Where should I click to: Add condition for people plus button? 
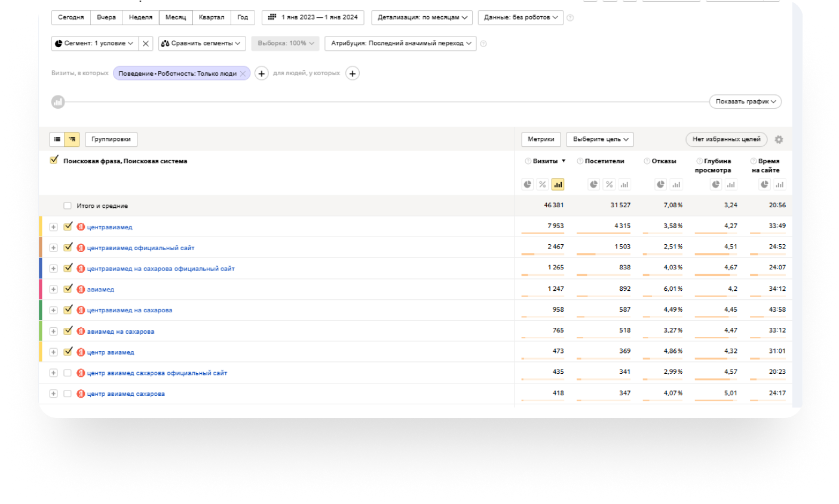pos(353,73)
